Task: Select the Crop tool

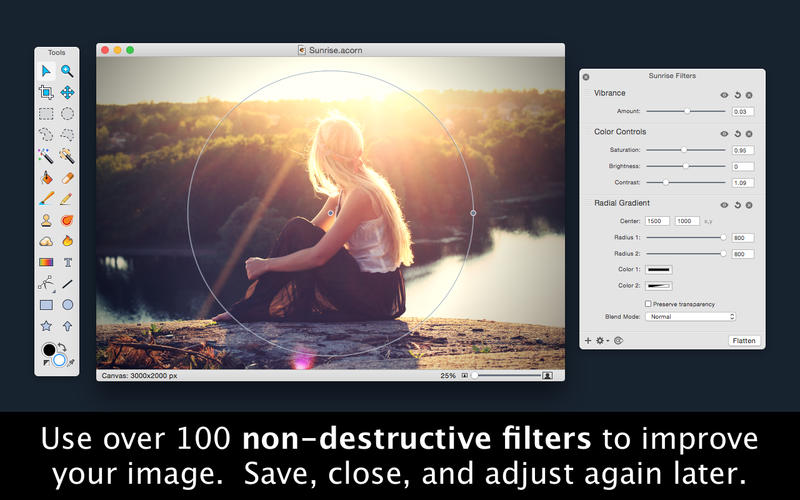Action: pos(46,92)
